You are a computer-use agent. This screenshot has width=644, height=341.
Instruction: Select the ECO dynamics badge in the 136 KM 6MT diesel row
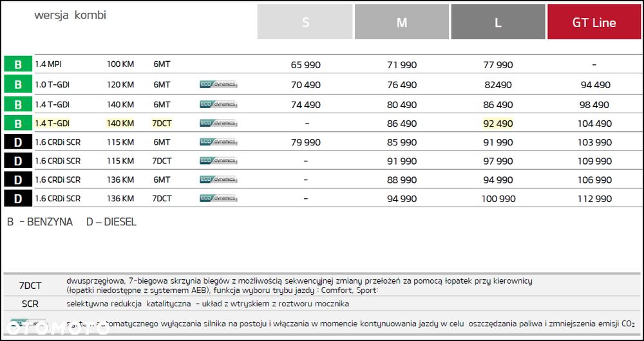click(218, 180)
